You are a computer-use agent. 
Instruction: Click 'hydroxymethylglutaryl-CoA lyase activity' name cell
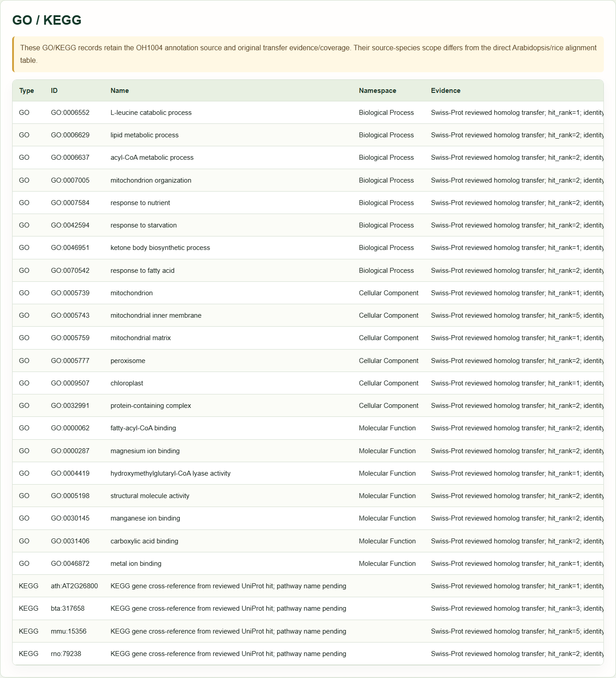coord(171,473)
